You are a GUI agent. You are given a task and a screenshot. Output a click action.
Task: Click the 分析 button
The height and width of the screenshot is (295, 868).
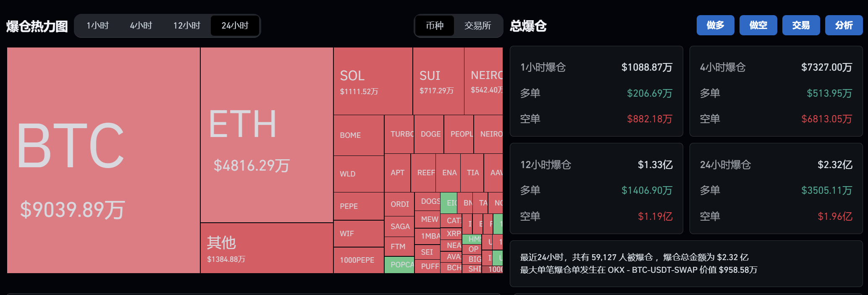[x=844, y=25]
